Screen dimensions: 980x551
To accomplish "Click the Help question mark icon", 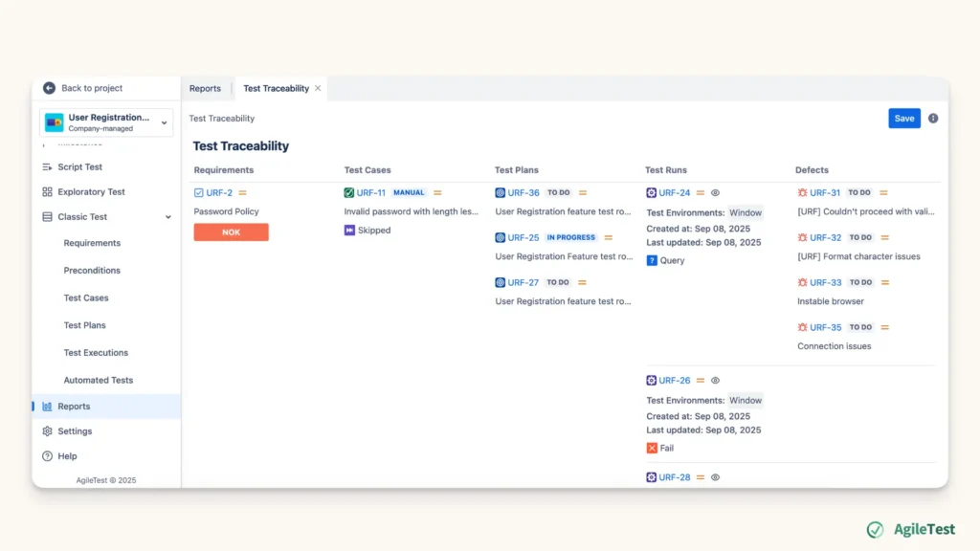I will coord(47,456).
